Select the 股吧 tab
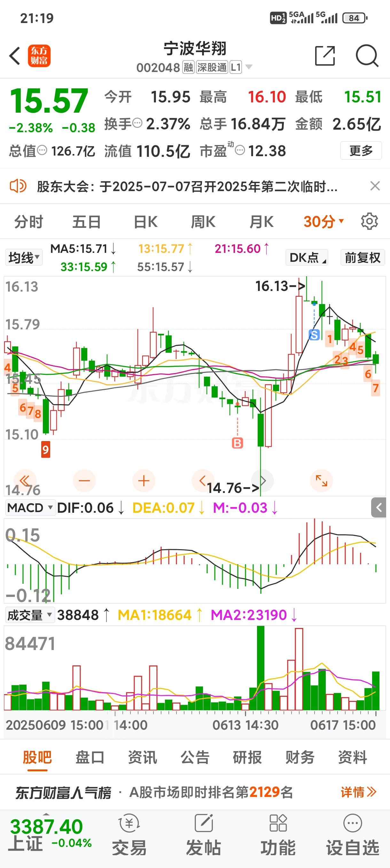The height and width of the screenshot is (868, 390). tap(37, 758)
